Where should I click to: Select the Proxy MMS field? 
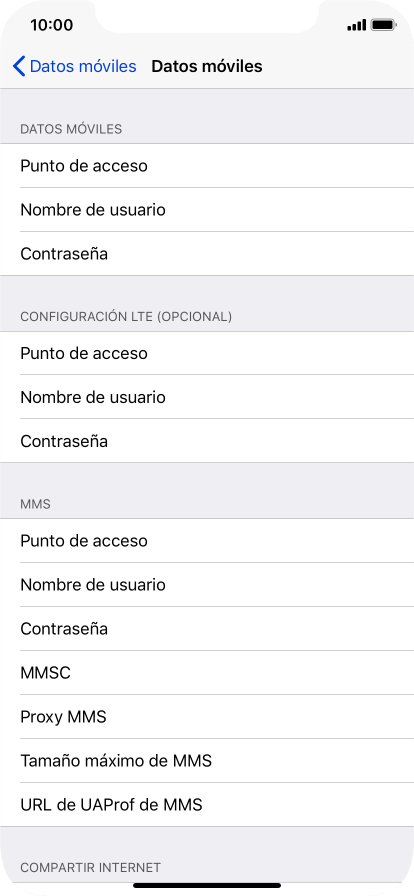207,717
